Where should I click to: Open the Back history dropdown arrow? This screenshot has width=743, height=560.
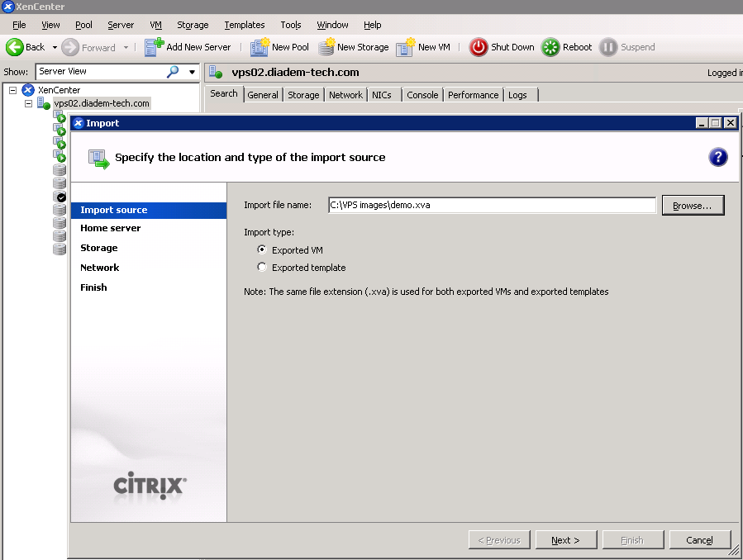point(55,47)
